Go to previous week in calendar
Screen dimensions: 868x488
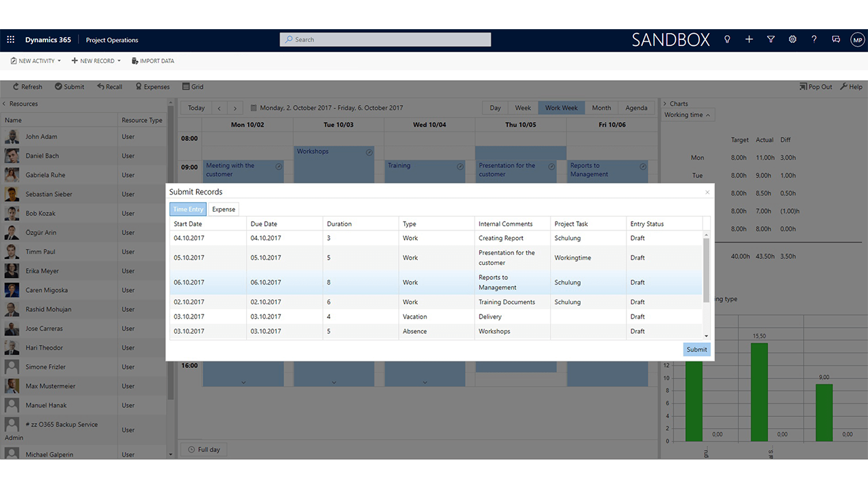coord(219,108)
